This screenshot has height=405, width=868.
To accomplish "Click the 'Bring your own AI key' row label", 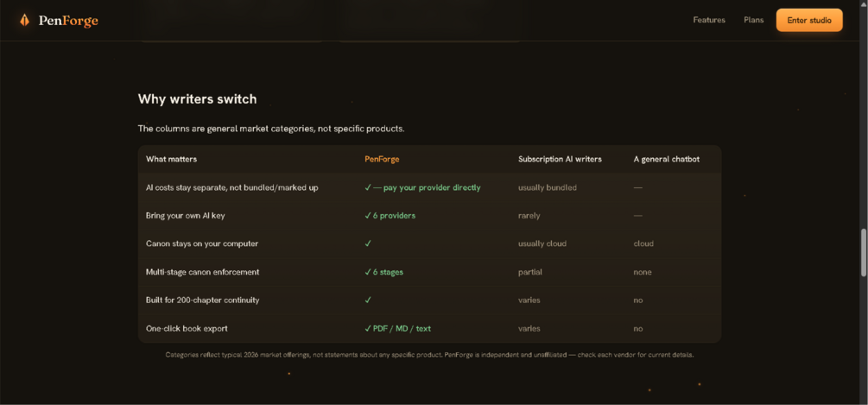I will point(185,215).
